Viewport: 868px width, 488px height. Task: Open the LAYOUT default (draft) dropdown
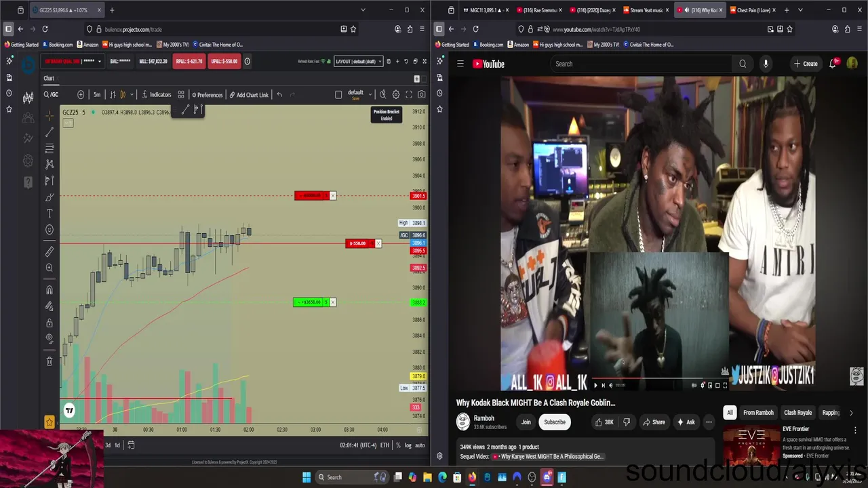pyautogui.click(x=359, y=61)
